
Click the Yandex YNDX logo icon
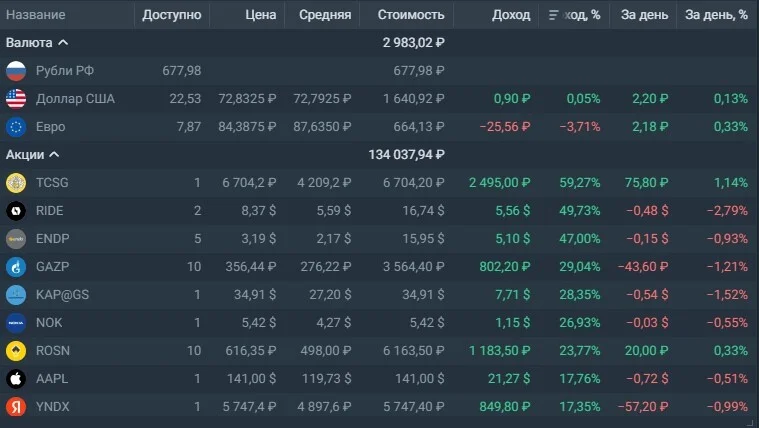point(16,407)
